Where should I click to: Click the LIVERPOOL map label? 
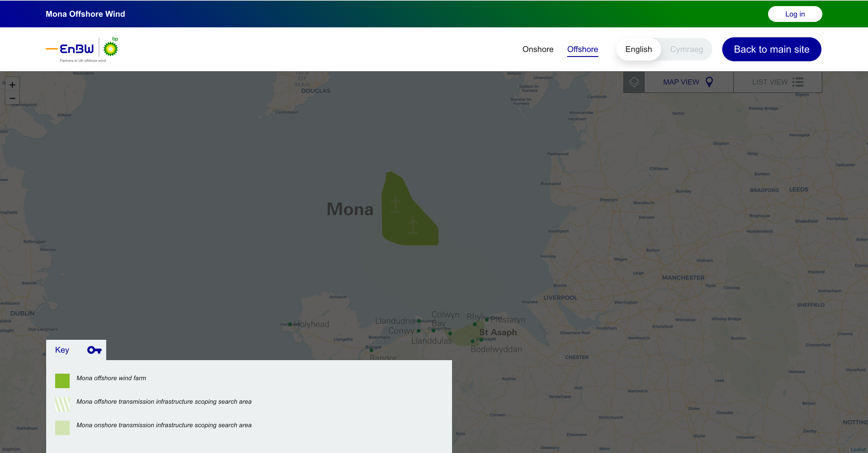point(560,298)
